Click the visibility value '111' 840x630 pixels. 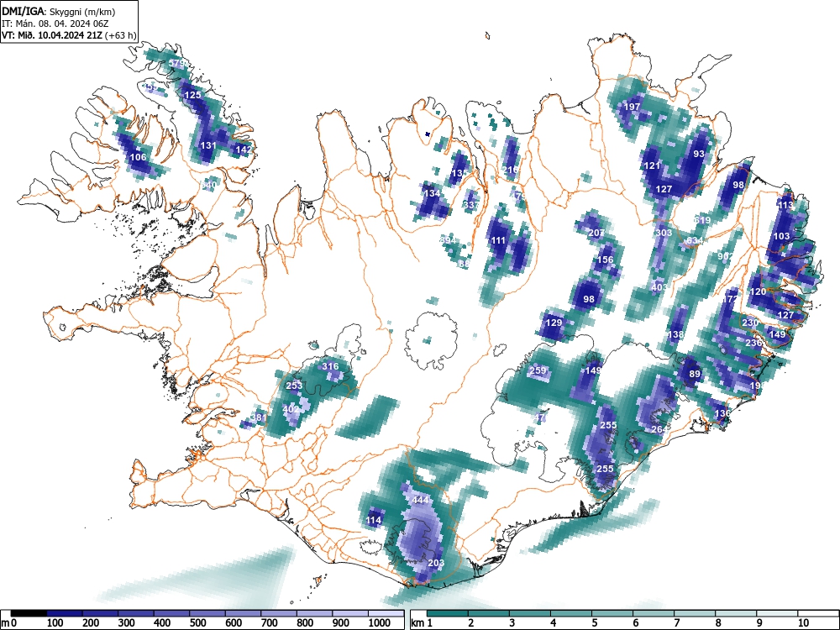pyautogui.click(x=498, y=240)
